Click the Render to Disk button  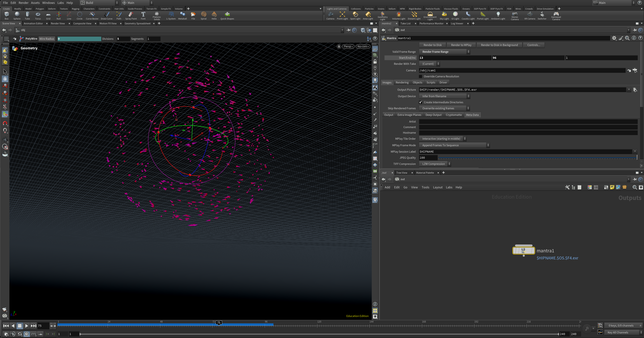[433, 45]
